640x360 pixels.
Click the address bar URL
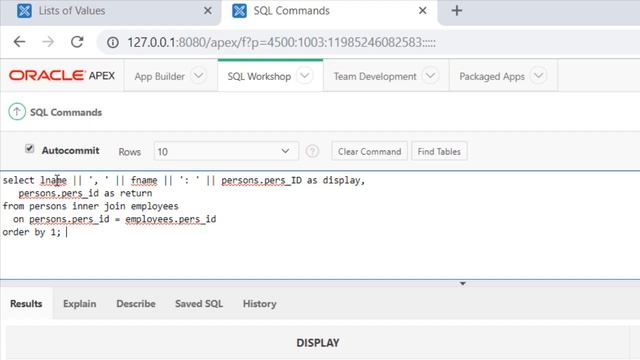281,42
